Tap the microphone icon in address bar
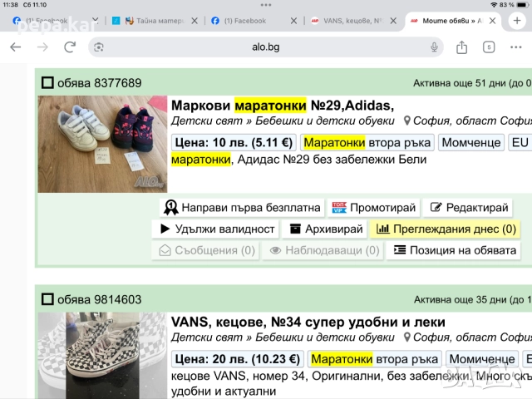The width and height of the screenshot is (532, 399). pos(434,47)
